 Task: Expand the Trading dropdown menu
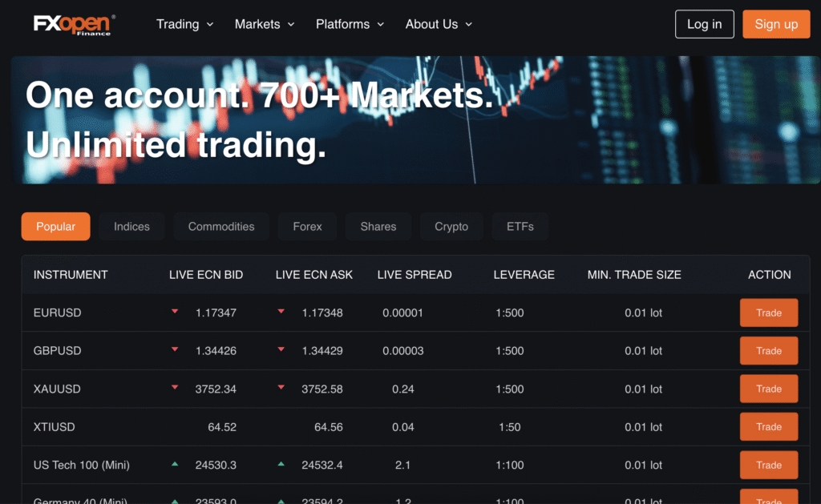coord(185,24)
